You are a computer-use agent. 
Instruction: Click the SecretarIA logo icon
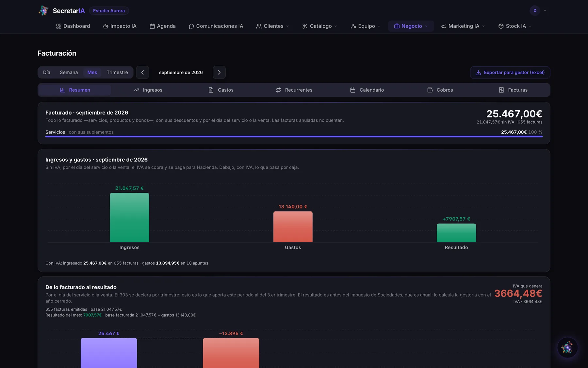coord(43,10)
